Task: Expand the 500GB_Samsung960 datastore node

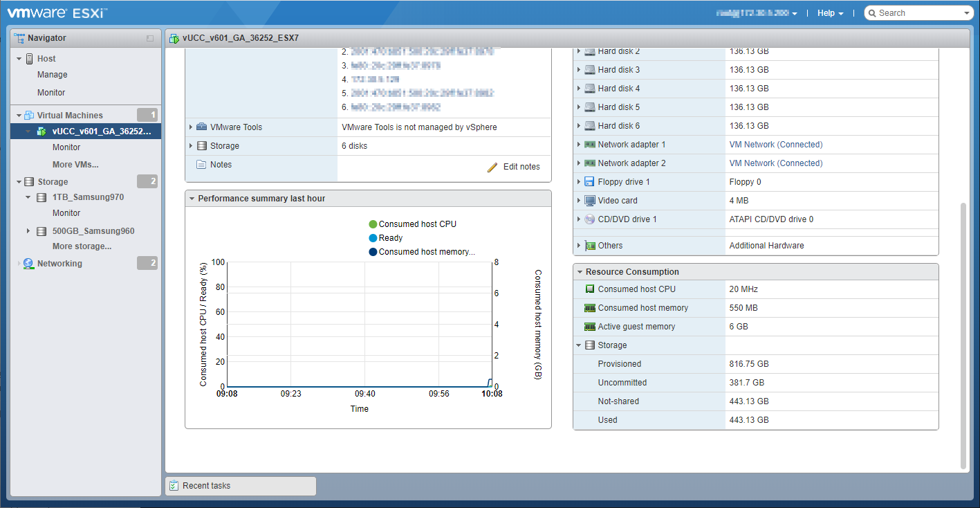Action: pos(28,231)
